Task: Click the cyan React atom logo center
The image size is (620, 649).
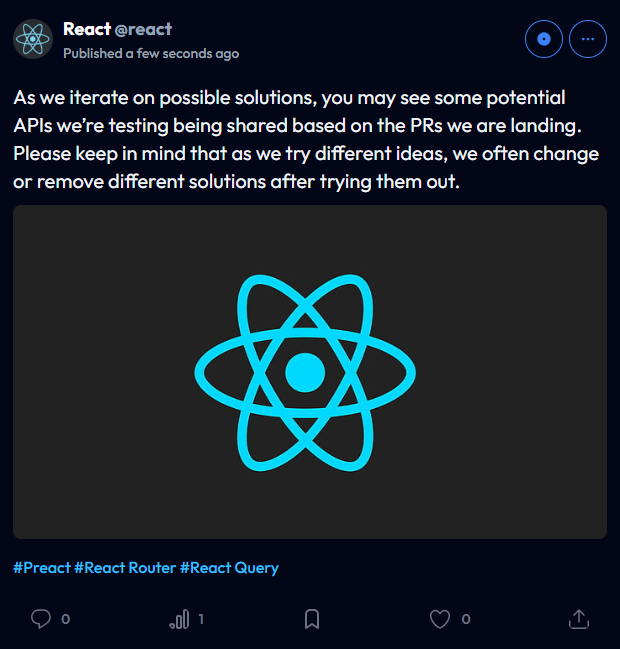Action: point(305,373)
